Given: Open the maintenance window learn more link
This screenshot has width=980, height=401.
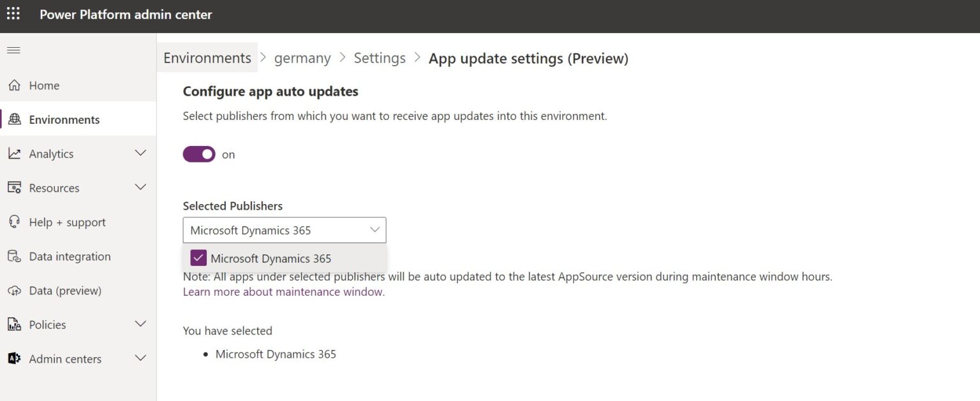Looking at the screenshot, I should 283,291.
